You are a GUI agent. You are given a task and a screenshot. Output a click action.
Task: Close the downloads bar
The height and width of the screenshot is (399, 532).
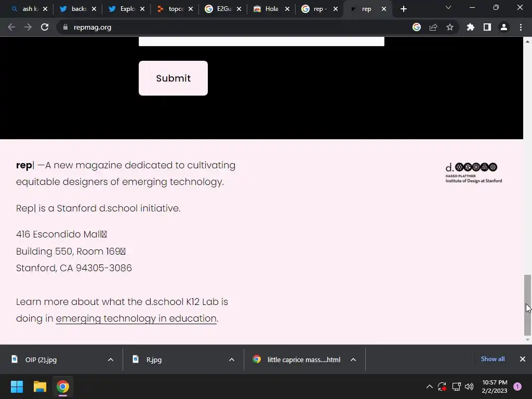click(523, 358)
